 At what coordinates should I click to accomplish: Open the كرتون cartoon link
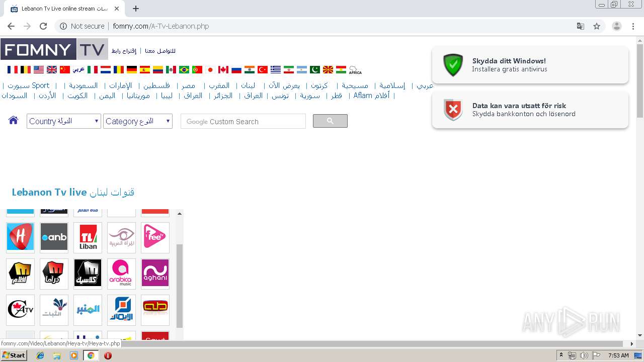click(319, 85)
